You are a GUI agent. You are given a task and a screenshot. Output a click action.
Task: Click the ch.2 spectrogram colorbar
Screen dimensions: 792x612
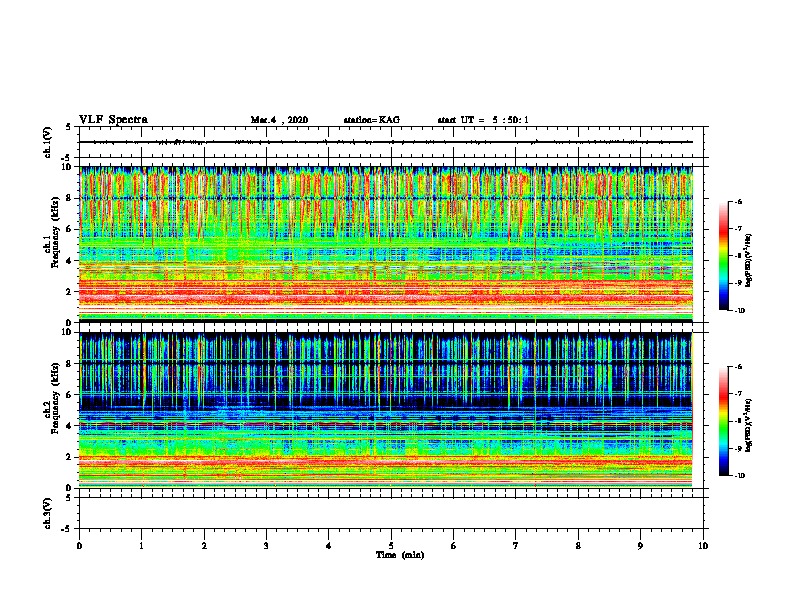[x=724, y=421]
